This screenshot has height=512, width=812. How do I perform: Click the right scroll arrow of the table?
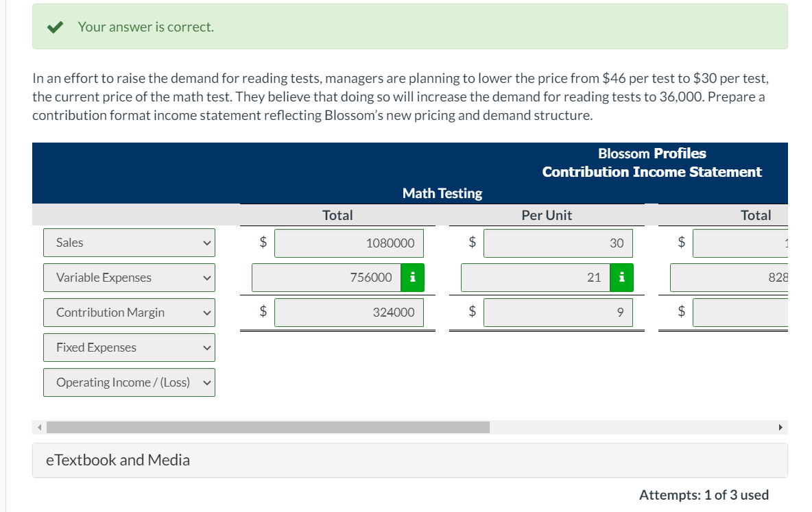[780, 427]
